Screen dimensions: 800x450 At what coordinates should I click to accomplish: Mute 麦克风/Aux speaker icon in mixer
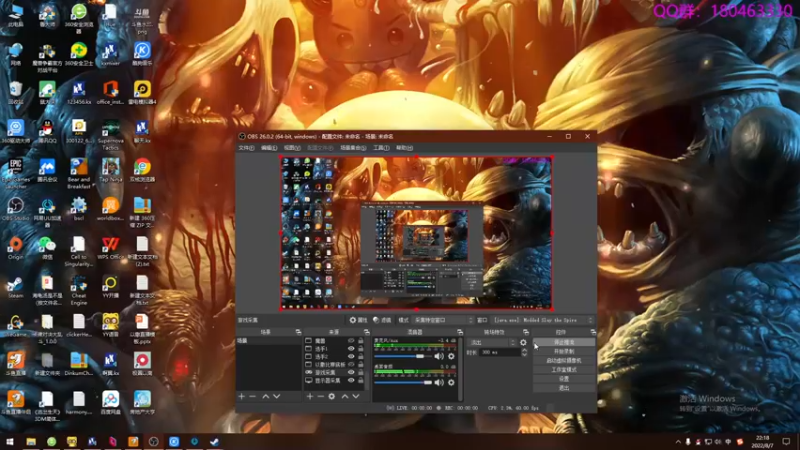tap(439, 356)
